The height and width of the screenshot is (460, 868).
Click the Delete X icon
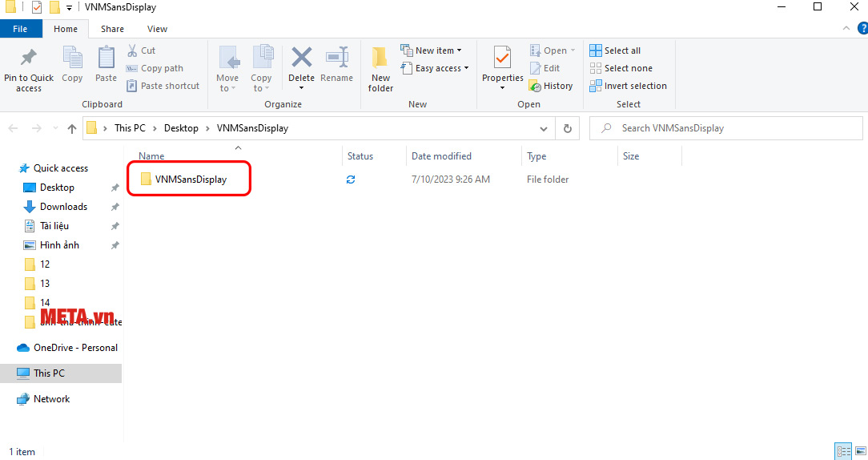pos(302,57)
